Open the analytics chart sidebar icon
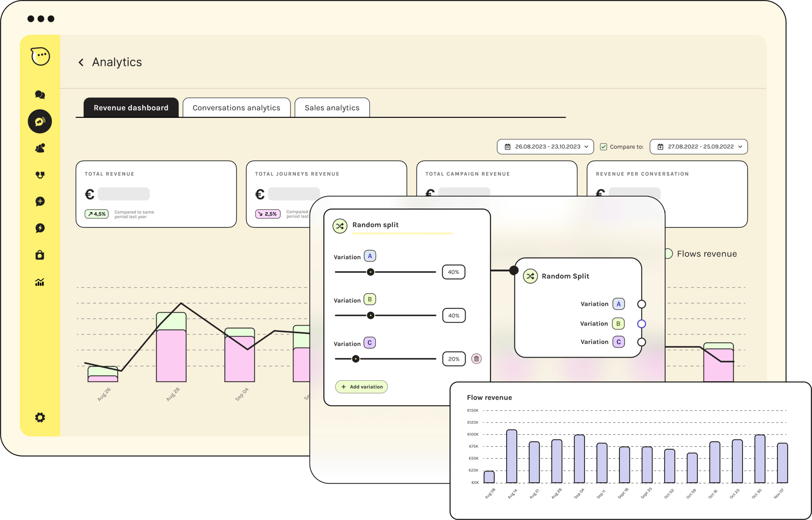 [x=40, y=282]
